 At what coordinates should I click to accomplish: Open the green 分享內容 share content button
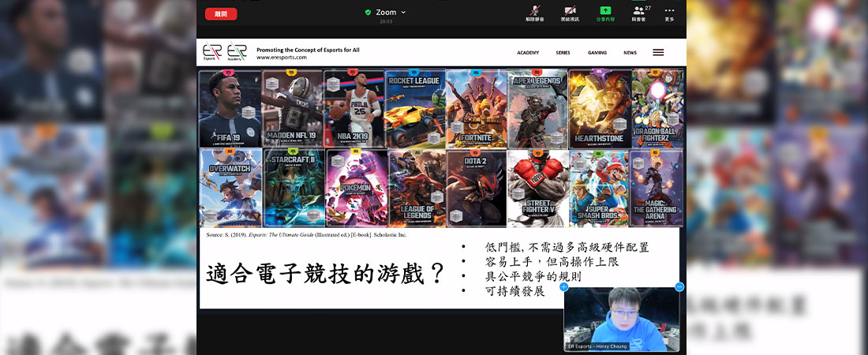605,14
